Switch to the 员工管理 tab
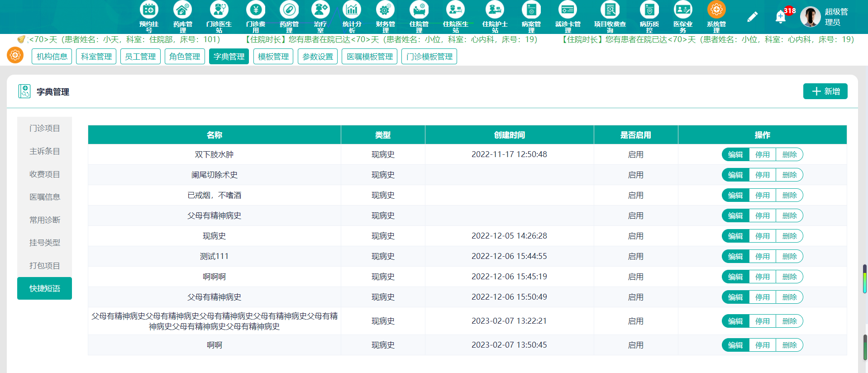This screenshot has width=868, height=373. coord(140,57)
